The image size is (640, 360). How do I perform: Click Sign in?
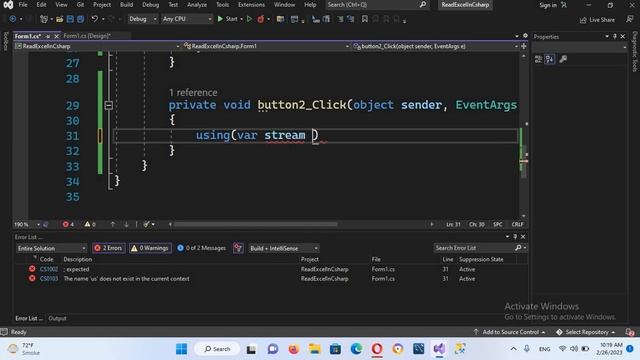[x=548, y=5]
